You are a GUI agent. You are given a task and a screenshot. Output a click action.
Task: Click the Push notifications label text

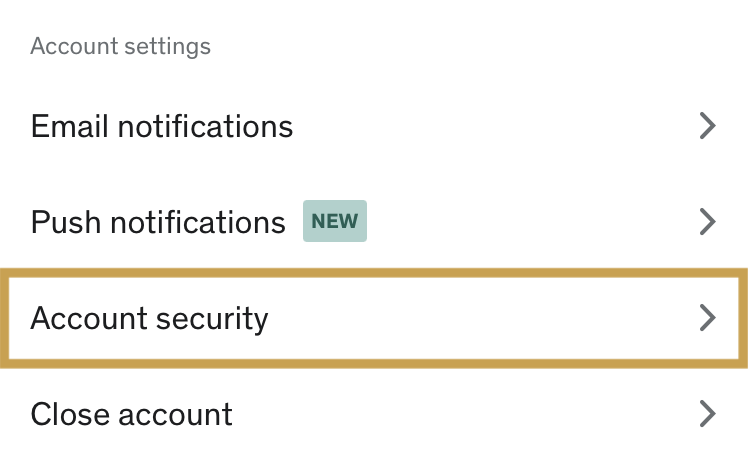tap(158, 222)
